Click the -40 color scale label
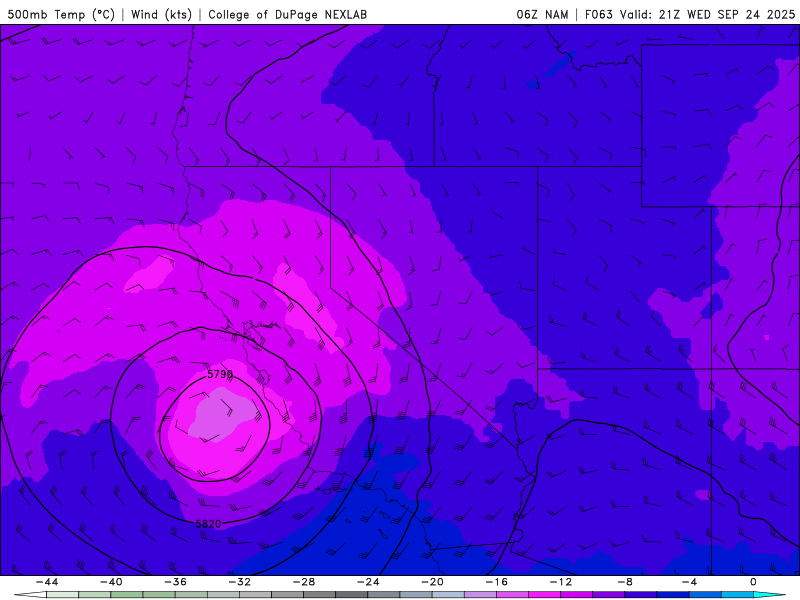 click(111, 582)
